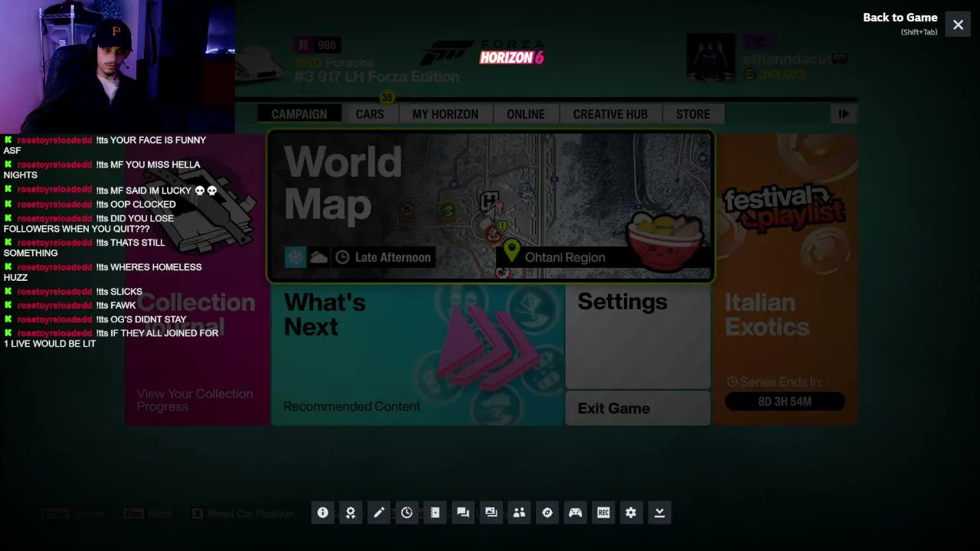Go to the ONLINE tab
This screenshot has width=980, height=551.
(x=526, y=114)
